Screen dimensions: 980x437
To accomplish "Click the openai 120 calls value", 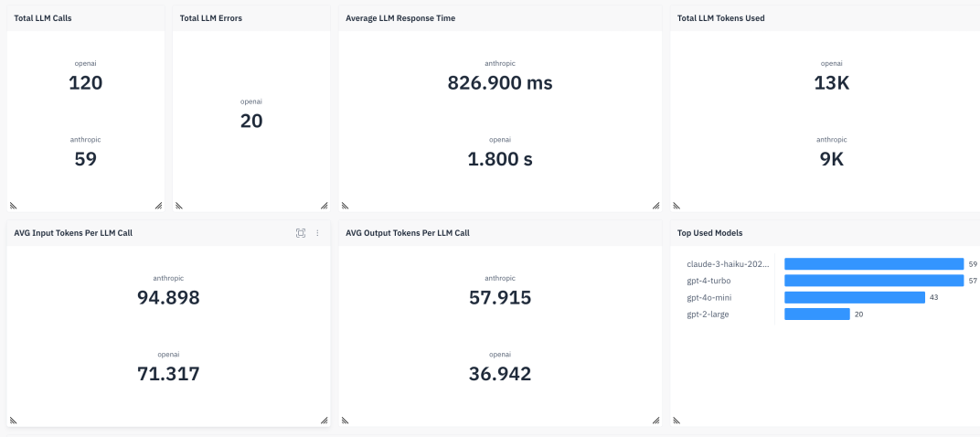I will coord(86,83).
